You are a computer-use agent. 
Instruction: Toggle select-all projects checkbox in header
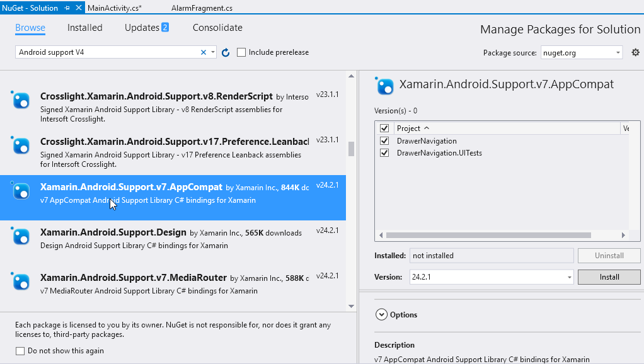(384, 128)
